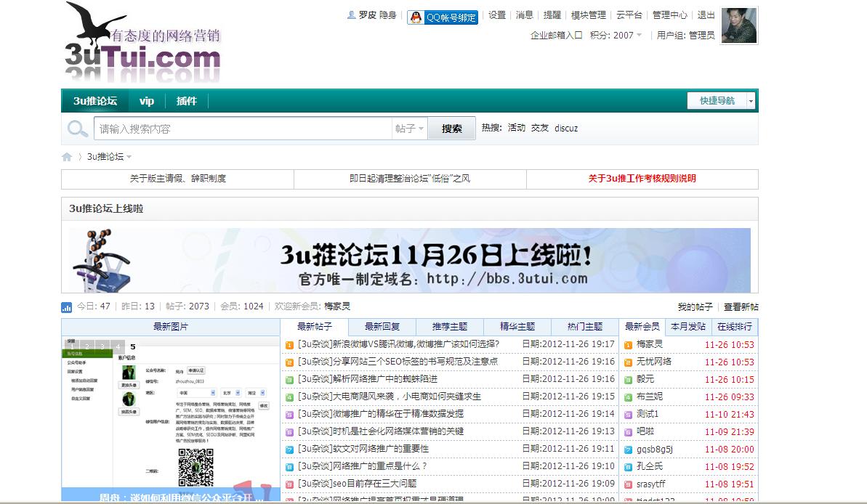Click the magnifier icon beside the search box

pos(77,129)
